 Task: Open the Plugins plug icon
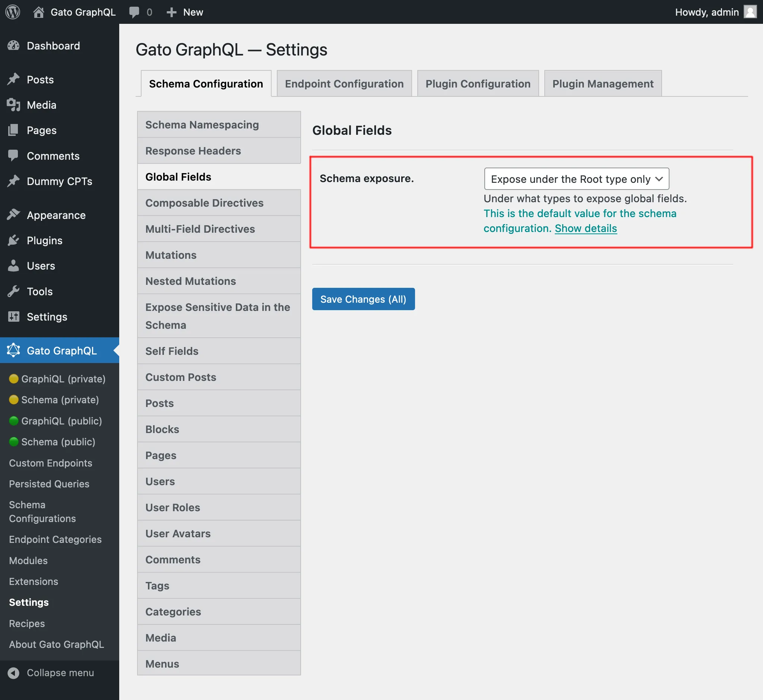point(13,240)
